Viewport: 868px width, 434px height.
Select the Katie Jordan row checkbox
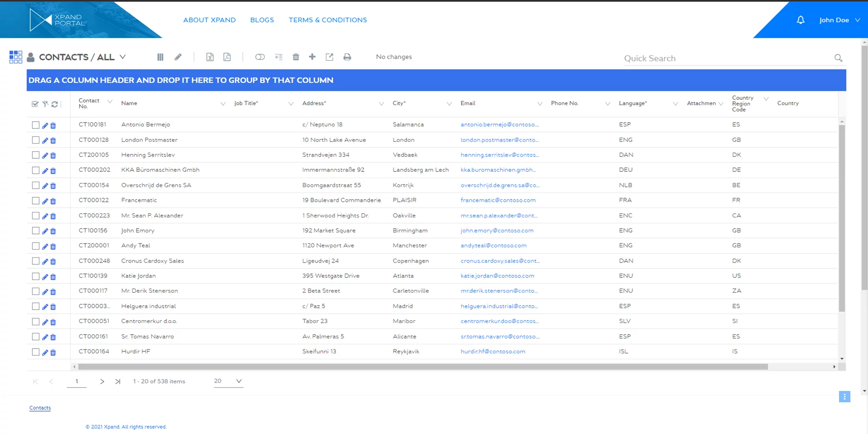pyautogui.click(x=36, y=276)
